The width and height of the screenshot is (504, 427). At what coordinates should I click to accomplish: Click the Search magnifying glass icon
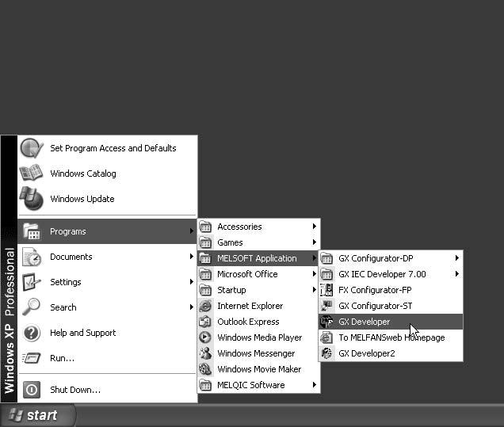coord(31,307)
